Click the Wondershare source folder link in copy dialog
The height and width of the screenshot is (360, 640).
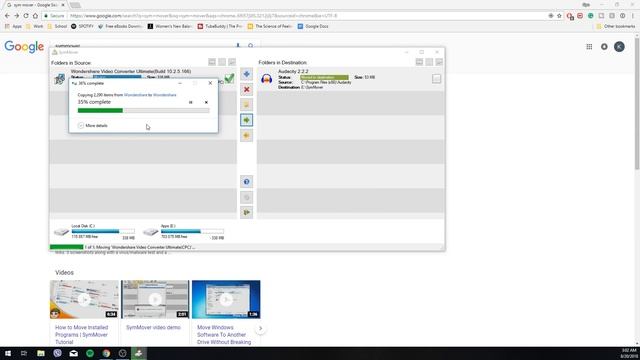tap(135, 95)
